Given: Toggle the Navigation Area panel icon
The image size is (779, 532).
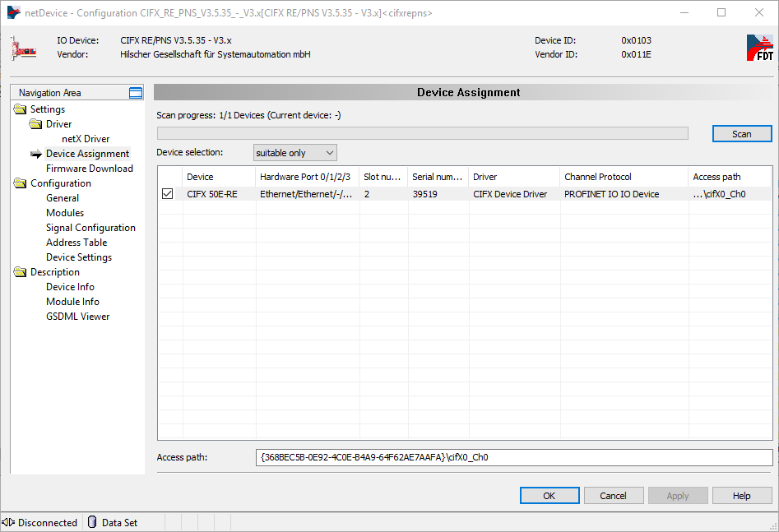Looking at the screenshot, I should point(136,93).
